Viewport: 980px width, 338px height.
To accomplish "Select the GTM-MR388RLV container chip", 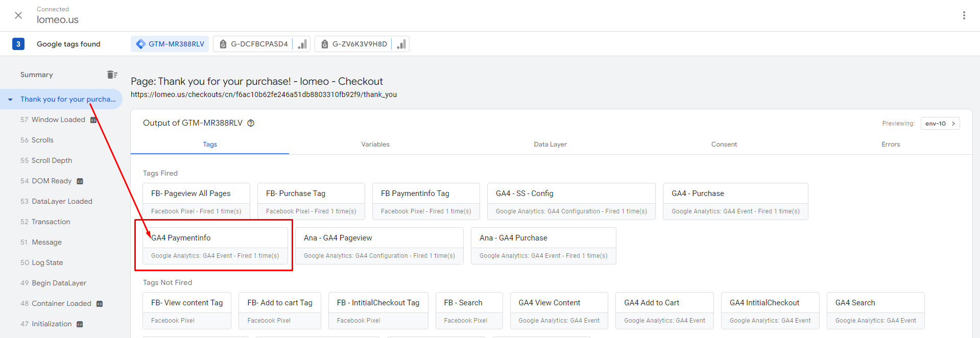I will coord(171,44).
